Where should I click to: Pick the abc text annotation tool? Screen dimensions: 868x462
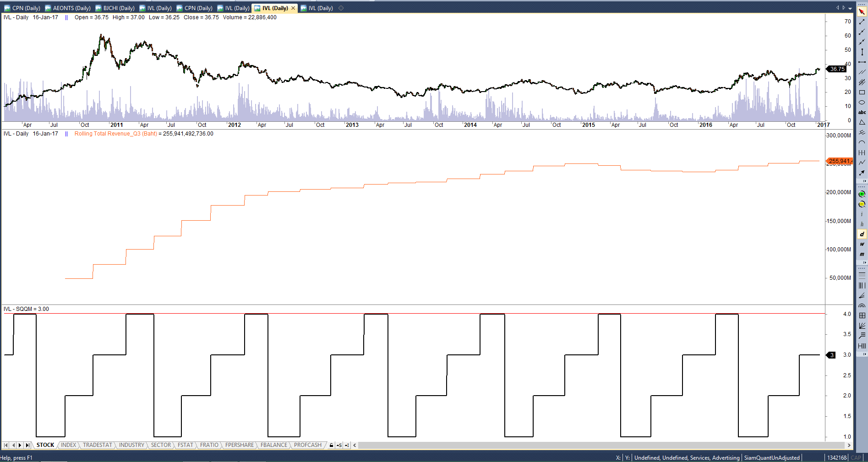862,112
